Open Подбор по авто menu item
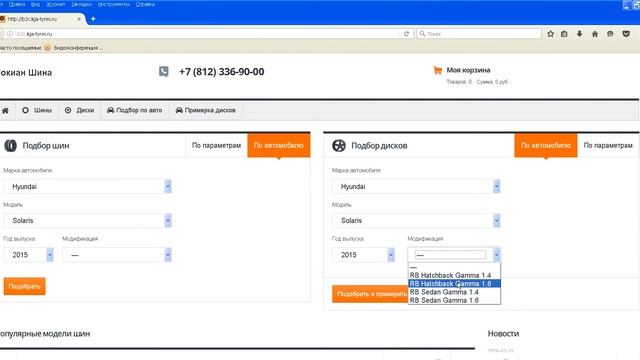The image size is (640, 360). tap(135, 110)
